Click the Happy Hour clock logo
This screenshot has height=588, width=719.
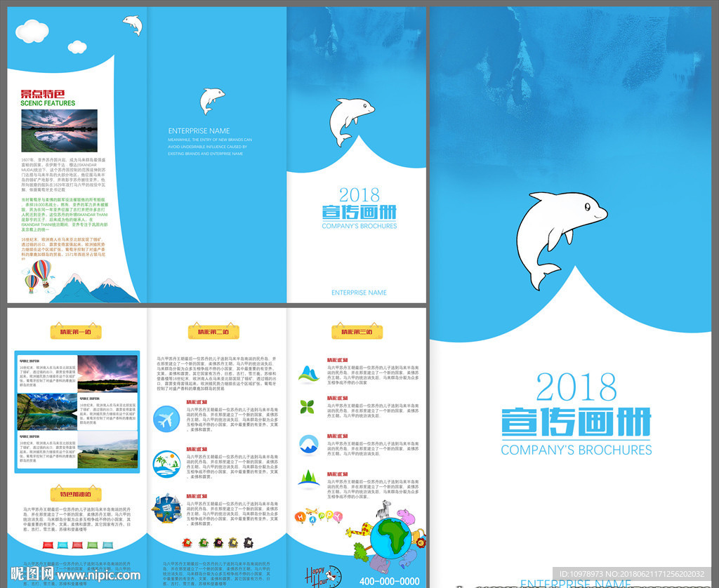[x=323, y=577]
